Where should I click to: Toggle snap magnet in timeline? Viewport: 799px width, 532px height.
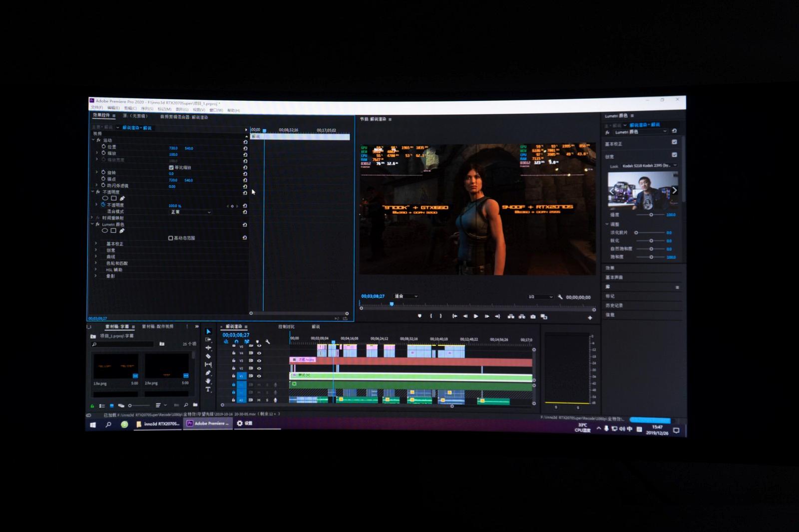pyautogui.click(x=236, y=342)
